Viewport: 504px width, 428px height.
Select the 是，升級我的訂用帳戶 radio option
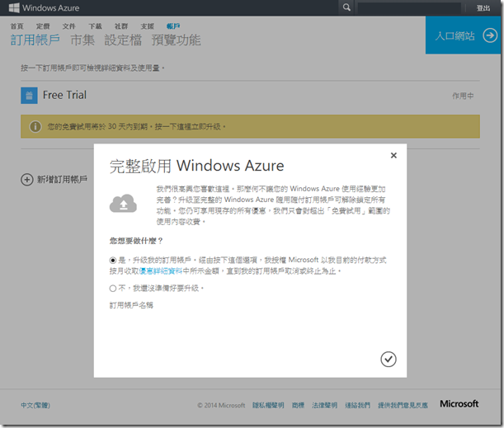click(112, 261)
